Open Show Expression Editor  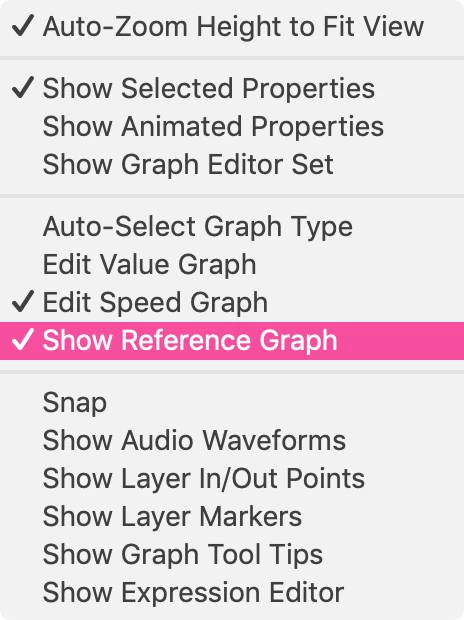[x=232, y=592]
